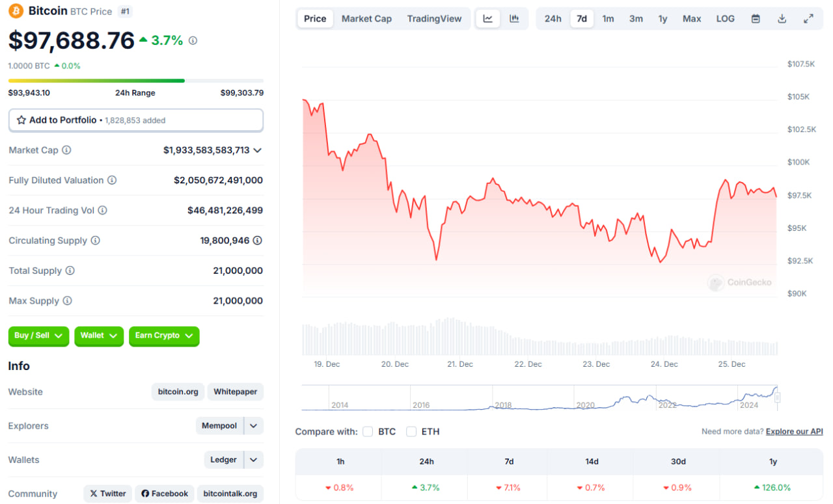Click the 24h high value $99,303.79
Viewport: 833px width, 504px height.
pos(242,93)
